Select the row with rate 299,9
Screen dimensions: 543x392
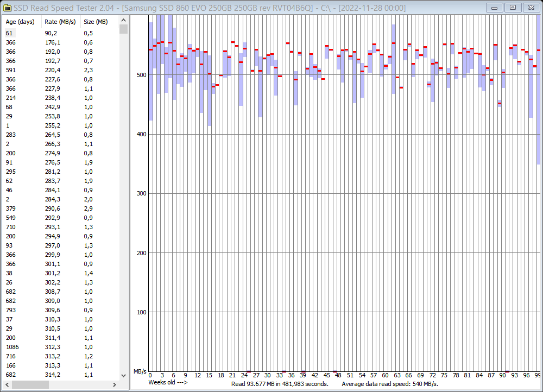[x=61, y=255]
